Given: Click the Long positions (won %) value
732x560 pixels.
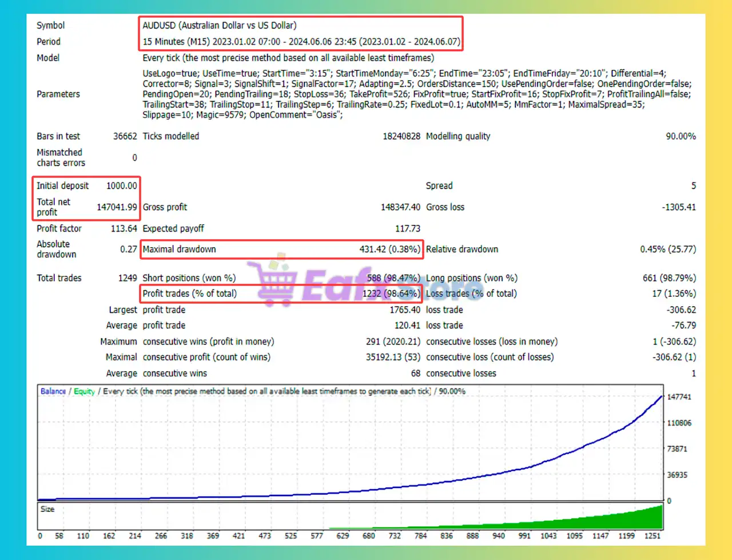Looking at the screenshot, I should 669,278.
